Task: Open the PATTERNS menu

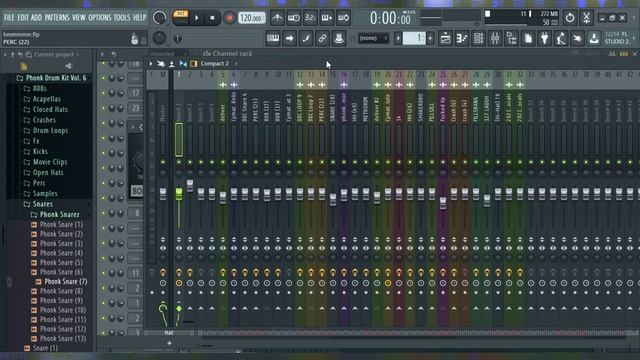Action: [57, 18]
